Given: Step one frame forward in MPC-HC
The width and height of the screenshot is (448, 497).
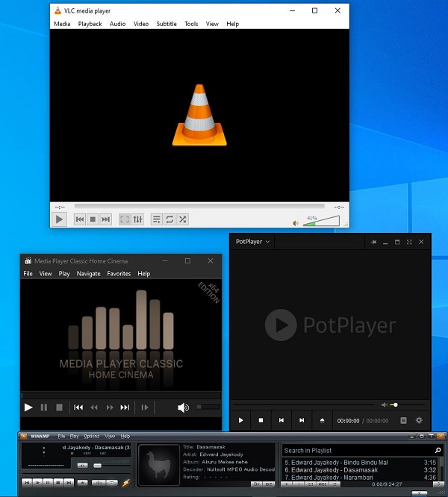Looking at the screenshot, I should click(x=145, y=407).
